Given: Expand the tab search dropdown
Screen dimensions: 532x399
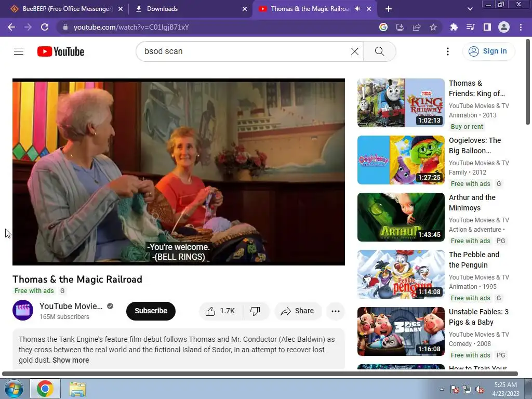Looking at the screenshot, I should (470, 9).
